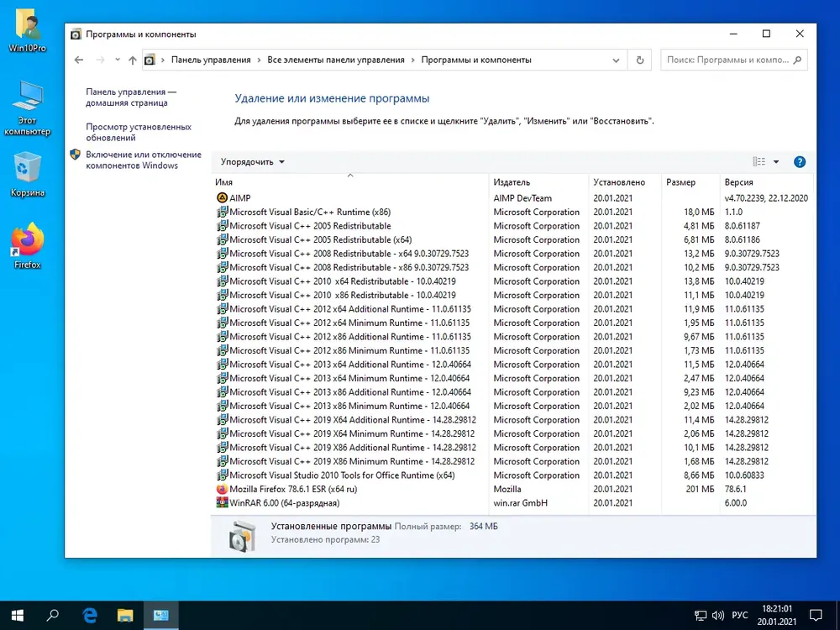Open the Windows Start menu

[17, 615]
